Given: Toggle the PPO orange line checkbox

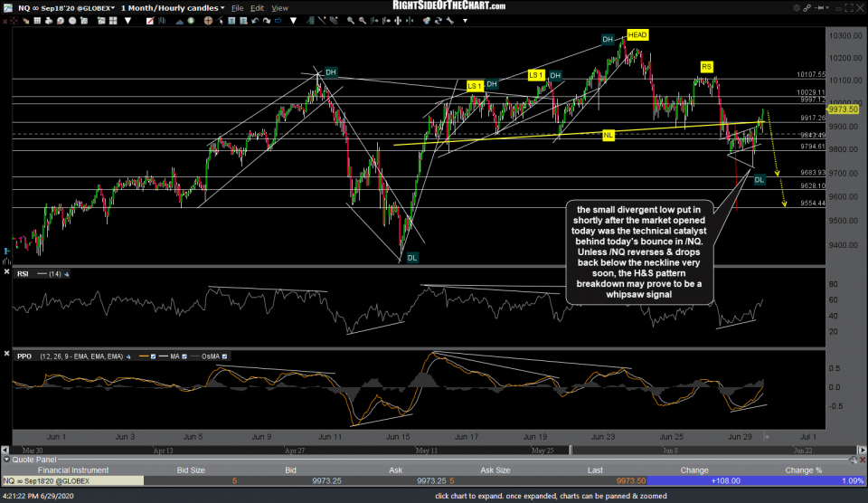Looking at the screenshot, I should point(154,356).
